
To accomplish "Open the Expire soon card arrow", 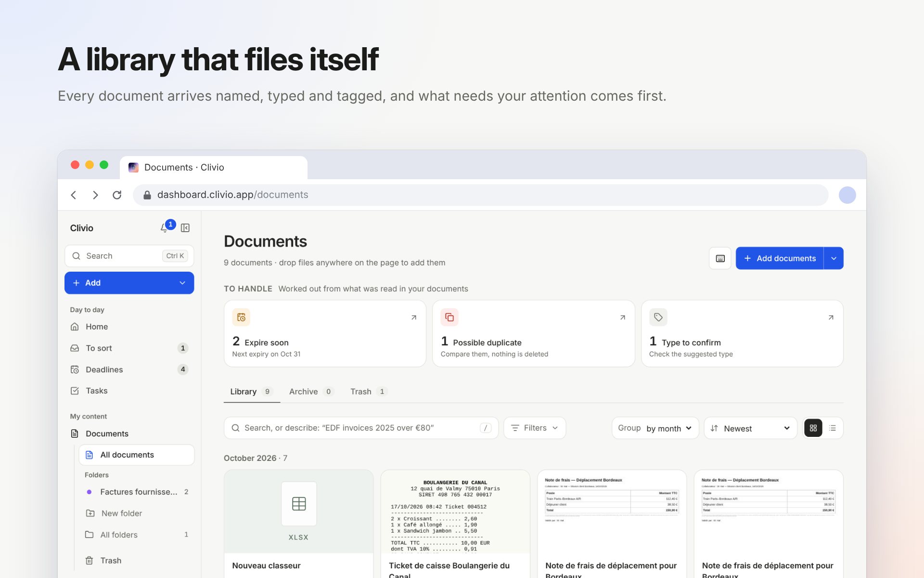I will pos(414,317).
